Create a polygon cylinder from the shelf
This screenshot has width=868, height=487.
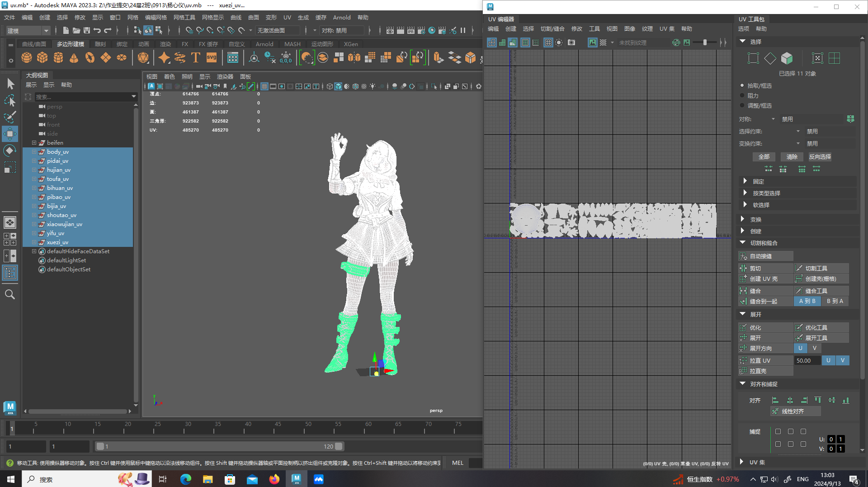(x=58, y=57)
